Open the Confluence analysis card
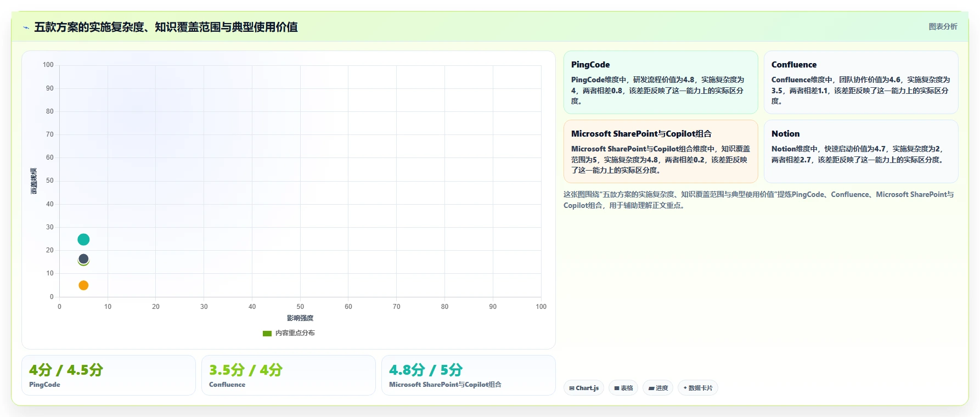Image resolution: width=980 pixels, height=417 pixels. click(861, 82)
